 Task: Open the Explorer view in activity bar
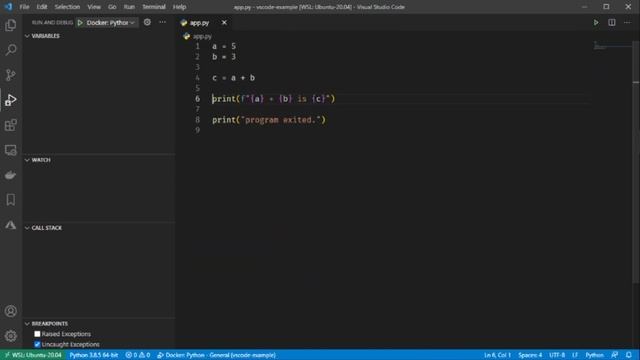[x=11, y=25]
